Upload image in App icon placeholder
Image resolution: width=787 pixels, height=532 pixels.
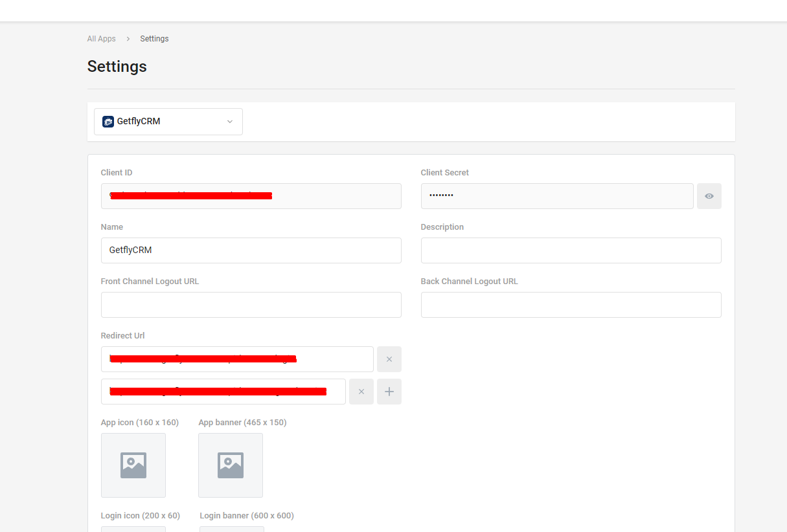(133, 465)
